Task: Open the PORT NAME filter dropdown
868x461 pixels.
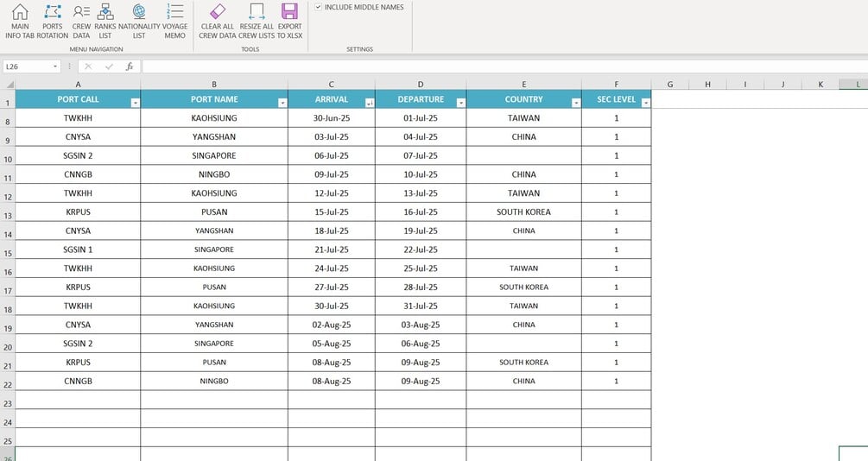Action: click(x=282, y=103)
